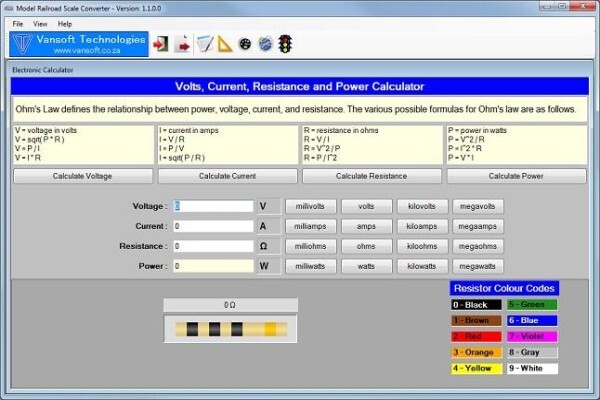The image size is (600, 400).
Task: Click the 1 - Brown colour code
Action: point(476,320)
